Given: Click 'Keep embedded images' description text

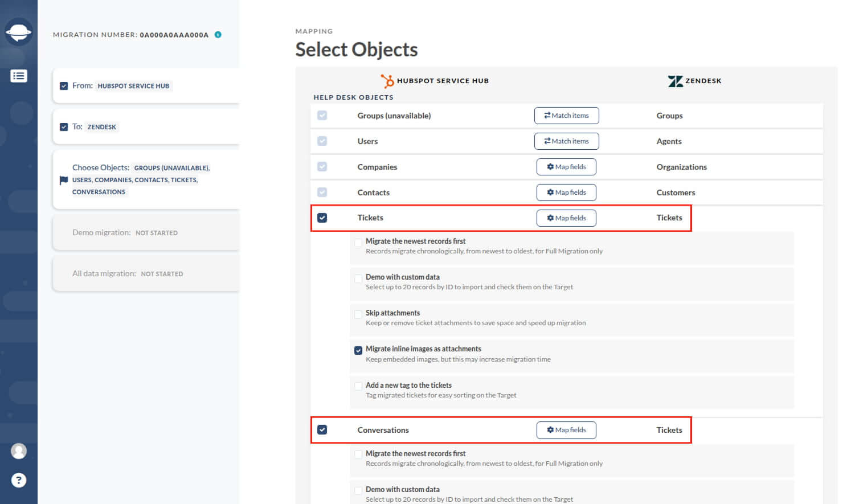Looking at the screenshot, I should click(x=458, y=359).
